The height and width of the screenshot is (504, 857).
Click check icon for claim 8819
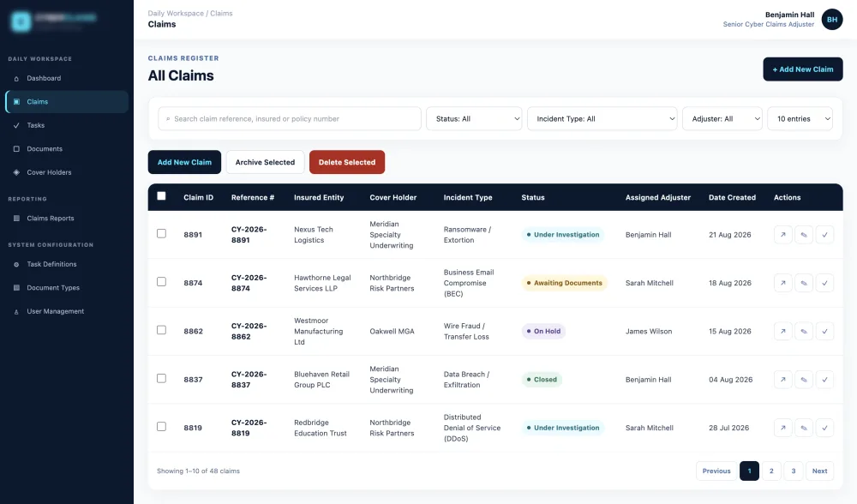pyautogui.click(x=824, y=428)
